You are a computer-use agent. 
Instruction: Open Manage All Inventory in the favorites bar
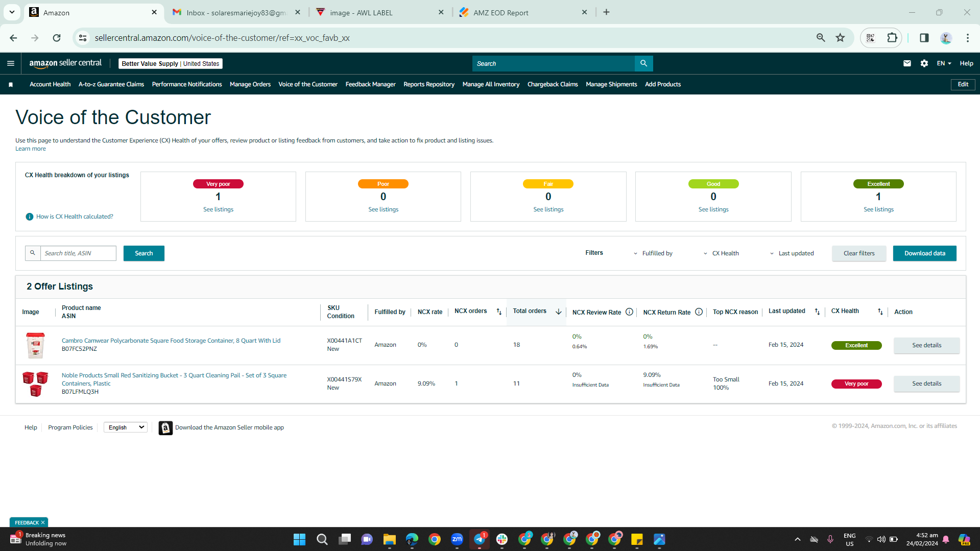tap(491, 85)
